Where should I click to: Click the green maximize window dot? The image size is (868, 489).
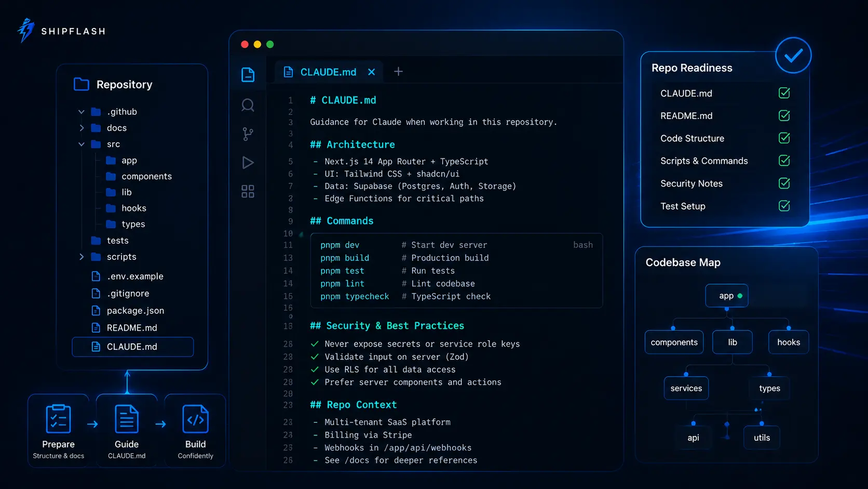[x=270, y=44]
